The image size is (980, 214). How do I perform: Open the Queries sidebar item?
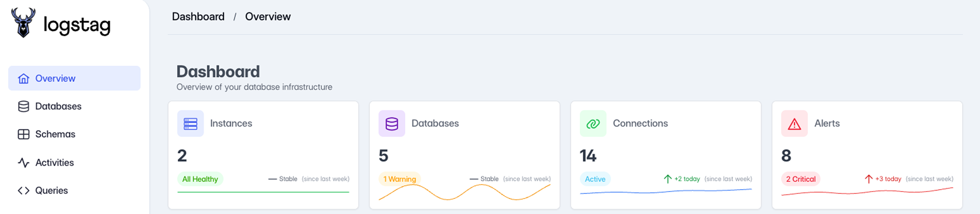51,190
